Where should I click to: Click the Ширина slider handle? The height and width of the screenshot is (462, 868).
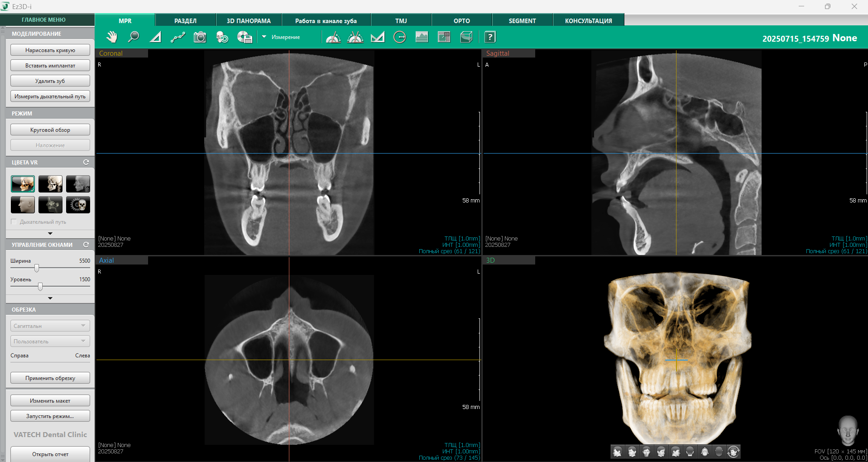pyautogui.click(x=37, y=268)
